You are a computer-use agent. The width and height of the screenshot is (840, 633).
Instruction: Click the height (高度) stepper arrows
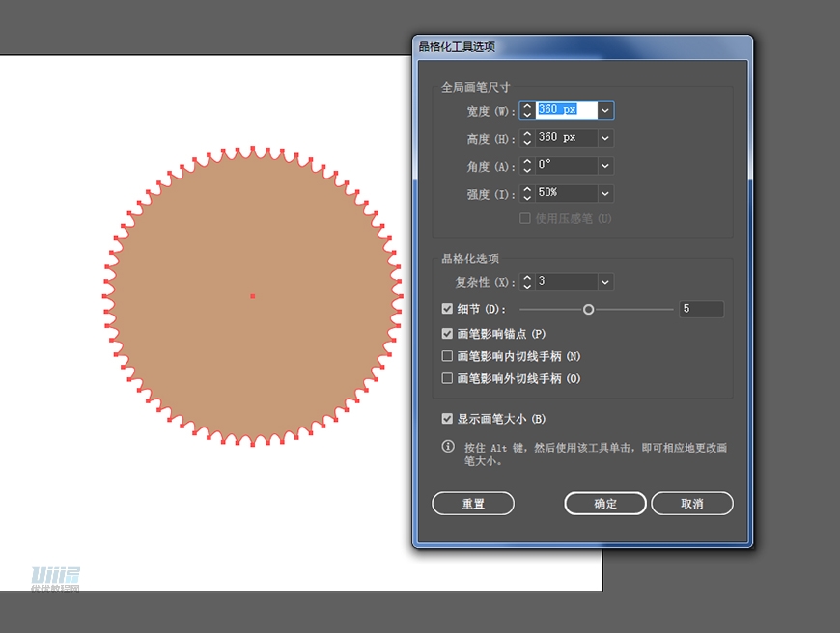(527, 139)
